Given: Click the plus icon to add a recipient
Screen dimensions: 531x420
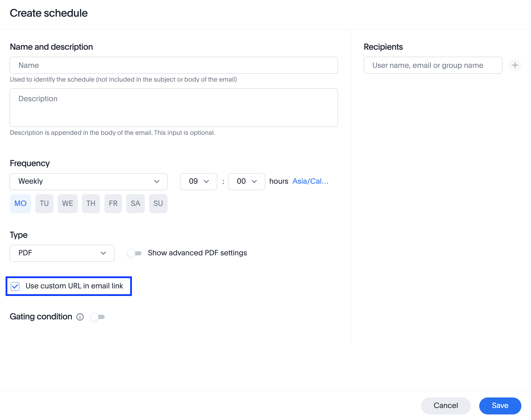Looking at the screenshot, I should click(515, 65).
